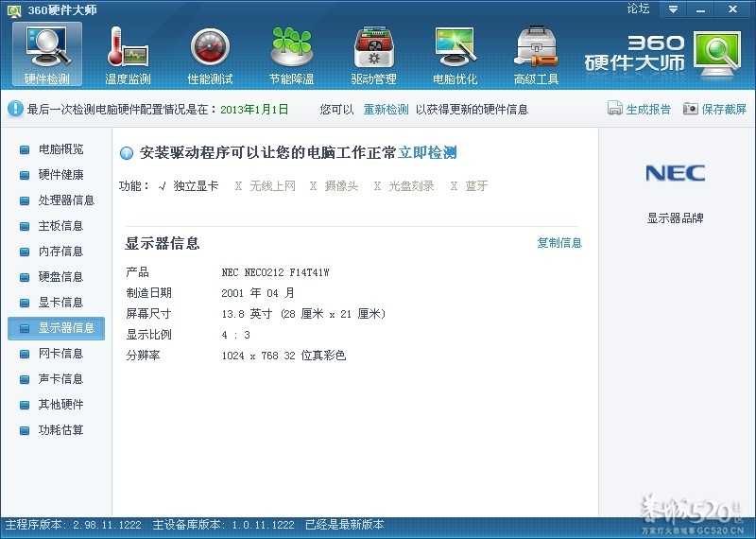
Task: Click the 已经是最新版本 status text
Action: click(345, 525)
